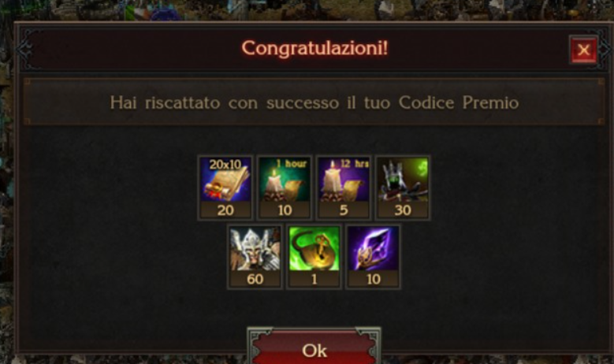Select the 12 hrs candle boost icon

[344, 180]
